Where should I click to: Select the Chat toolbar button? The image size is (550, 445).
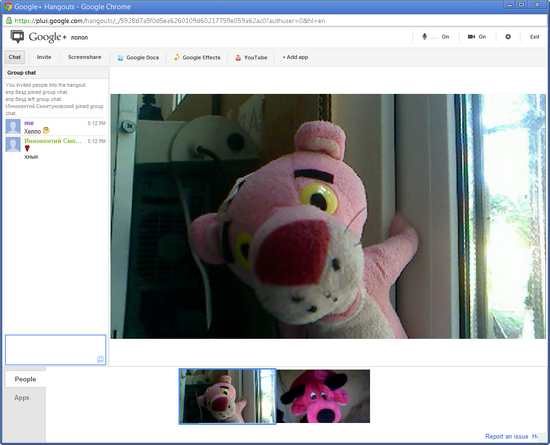click(15, 57)
